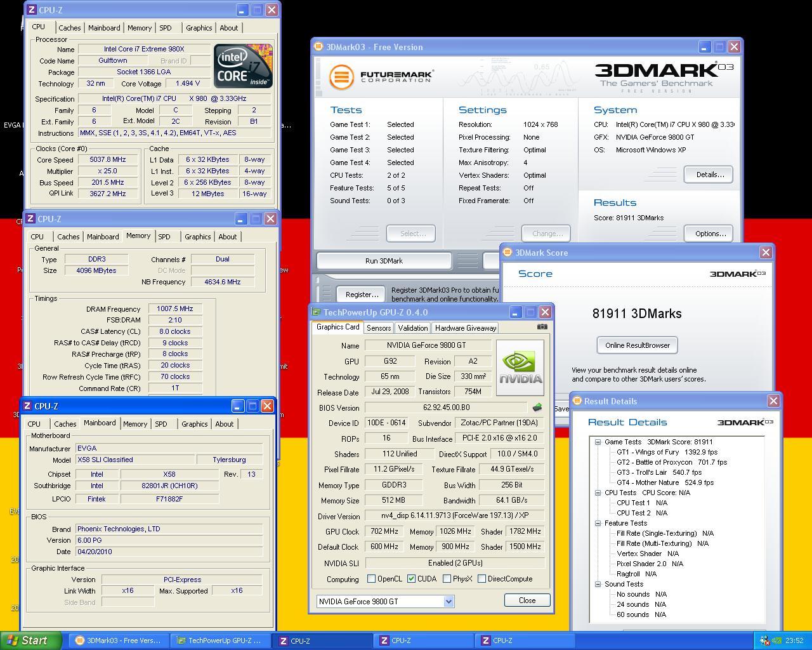Click the Online ResultBrowser button
The height and width of the screenshot is (650, 812).
638,345
